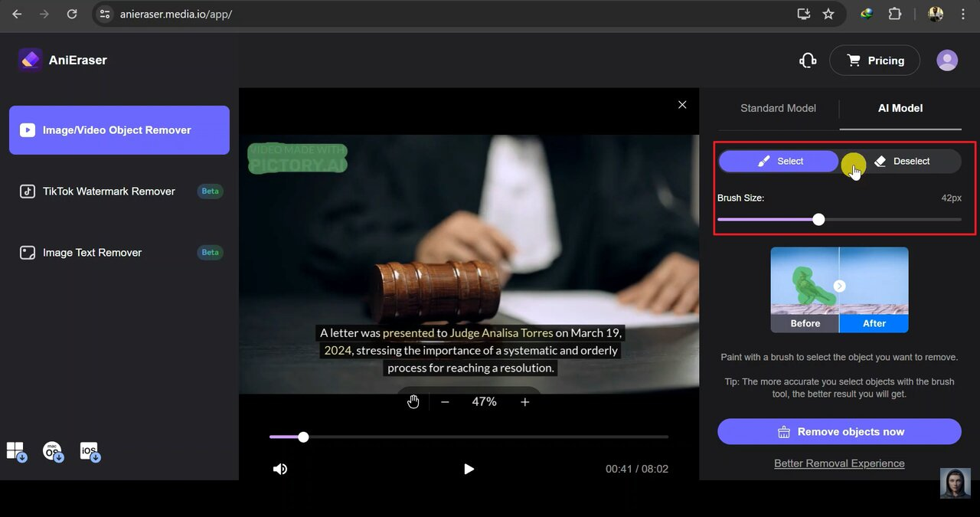Select the hand pan tool
Screen dimensions: 980x517
[x=413, y=402]
